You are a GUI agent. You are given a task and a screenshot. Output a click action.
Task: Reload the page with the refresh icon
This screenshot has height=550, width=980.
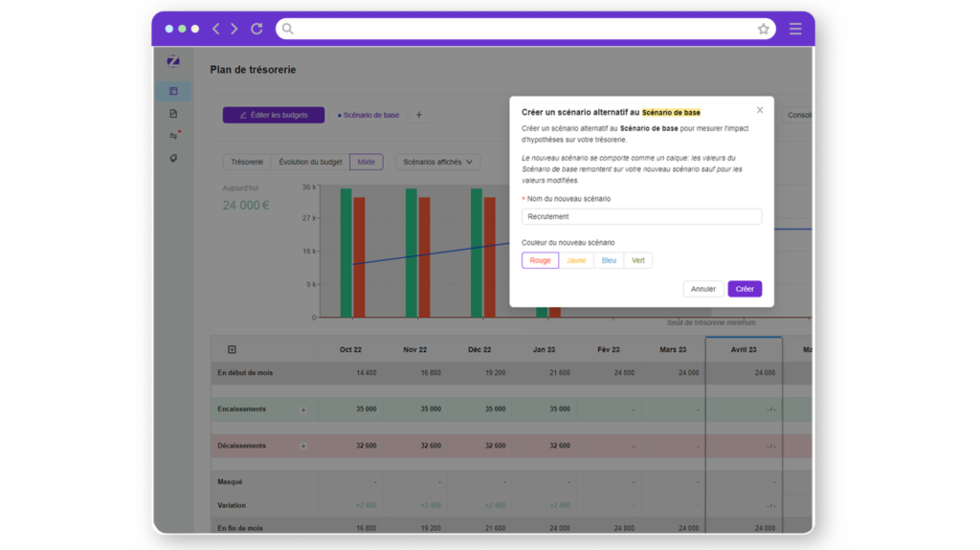pos(256,29)
